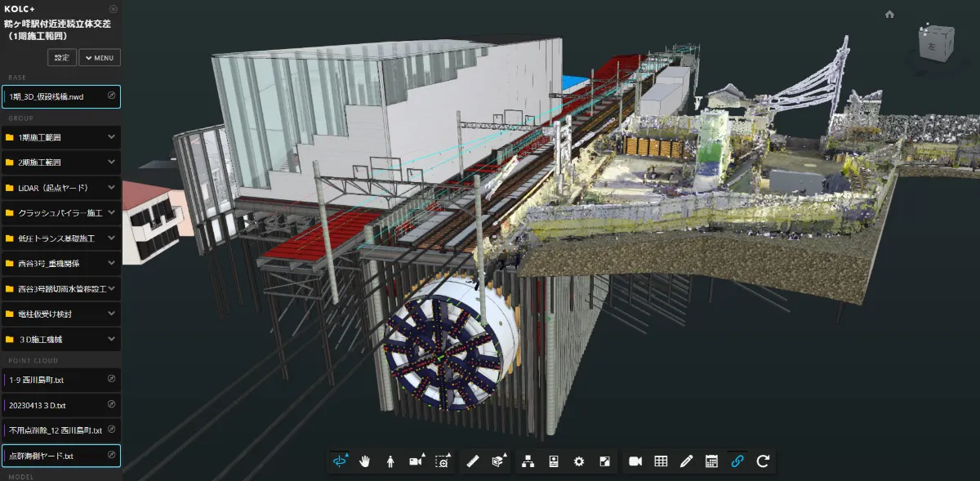Toggle visibility of 点群海側ヤード.txt
Image resolution: width=980 pixels, height=481 pixels.
(112, 455)
